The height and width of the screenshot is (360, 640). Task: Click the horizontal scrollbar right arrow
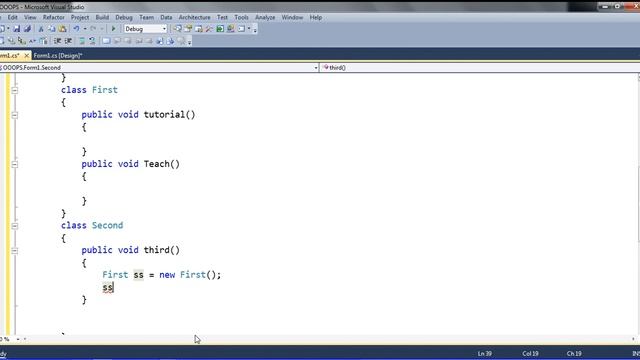pos(633,339)
